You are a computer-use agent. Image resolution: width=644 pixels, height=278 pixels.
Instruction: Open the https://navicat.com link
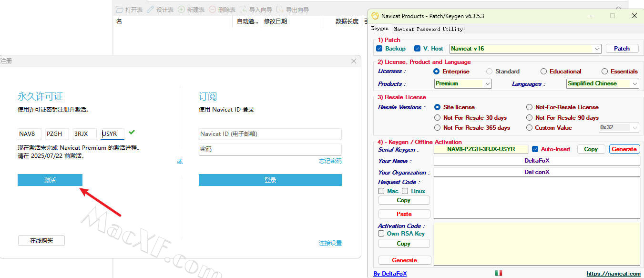click(x=613, y=274)
